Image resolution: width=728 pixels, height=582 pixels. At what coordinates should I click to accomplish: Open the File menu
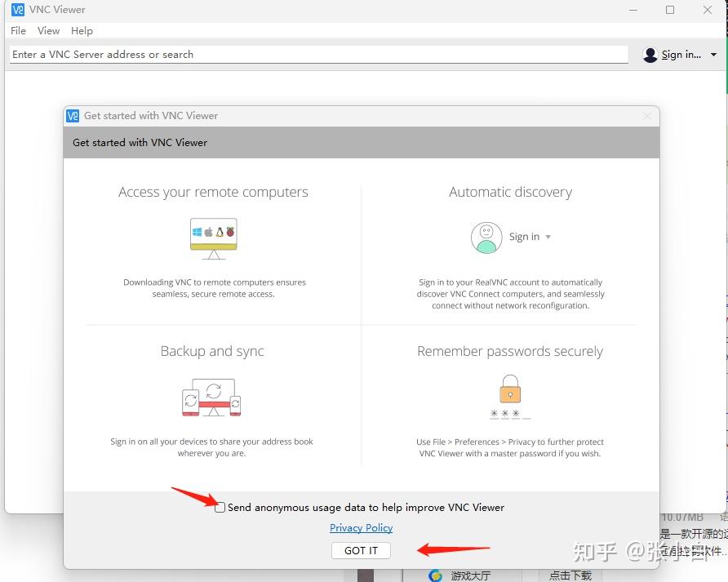[18, 31]
